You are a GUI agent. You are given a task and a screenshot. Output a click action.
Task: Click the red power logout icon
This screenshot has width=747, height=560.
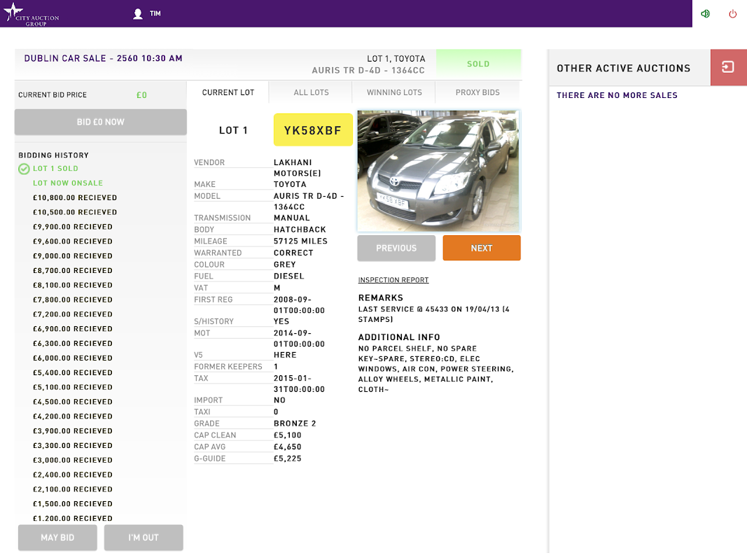[x=733, y=14]
